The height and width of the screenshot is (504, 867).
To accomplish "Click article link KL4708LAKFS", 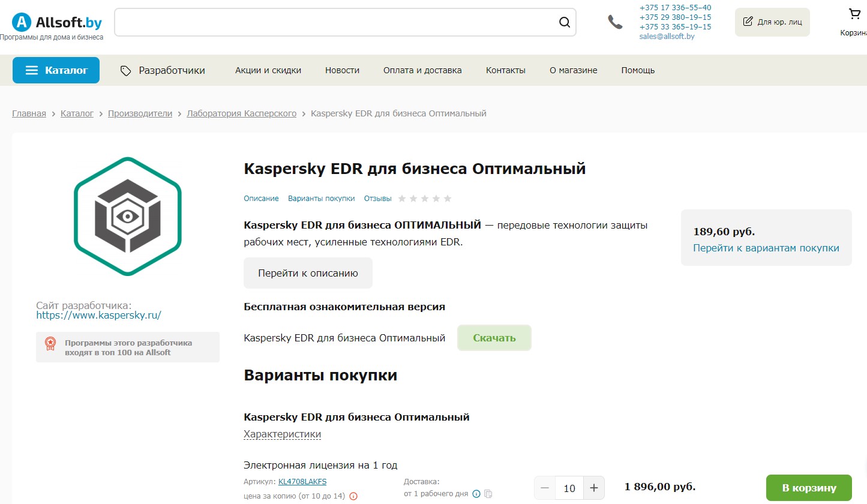I will tap(302, 481).
